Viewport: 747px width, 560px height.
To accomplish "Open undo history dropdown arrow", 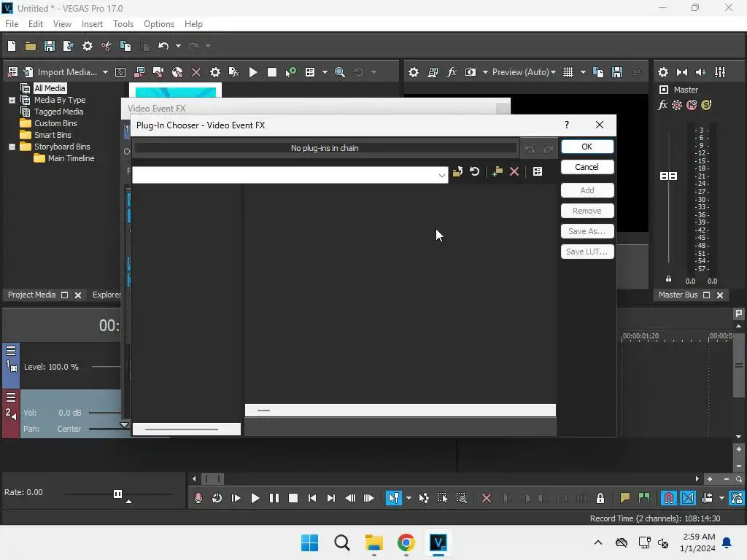I will 178,46.
